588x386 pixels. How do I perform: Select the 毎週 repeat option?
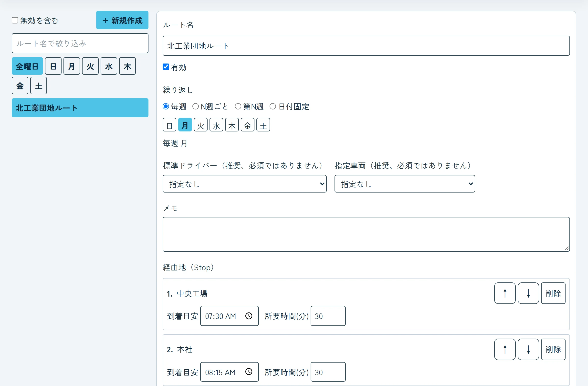[166, 106]
